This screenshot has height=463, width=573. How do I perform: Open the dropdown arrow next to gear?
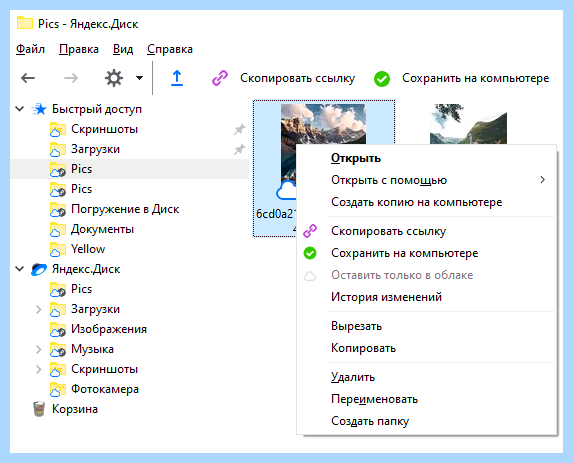[x=139, y=78]
